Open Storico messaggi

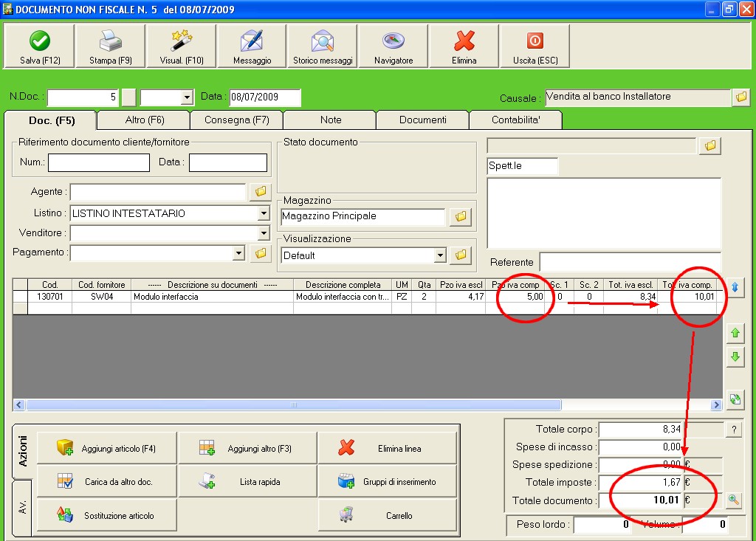click(323, 46)
